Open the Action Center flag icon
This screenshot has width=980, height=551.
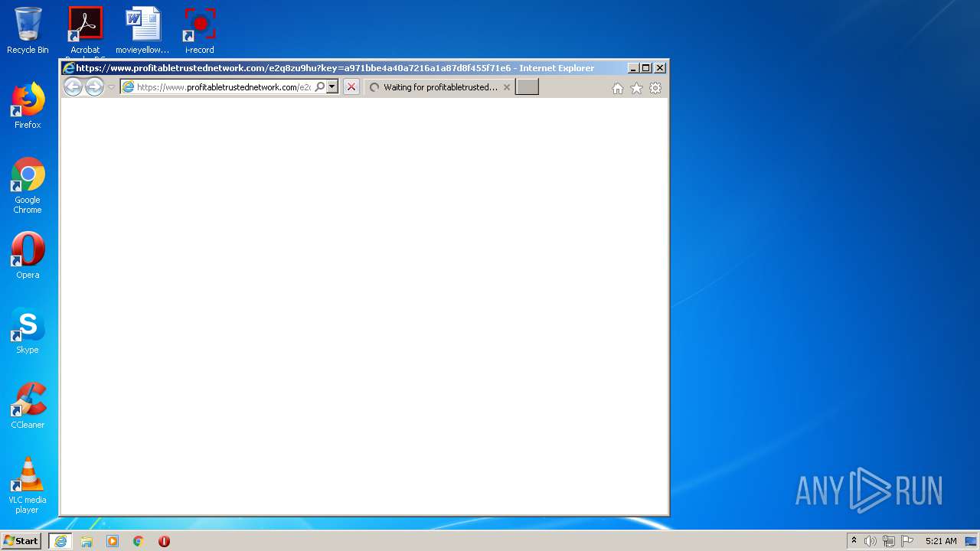click(x=907, y=541)
